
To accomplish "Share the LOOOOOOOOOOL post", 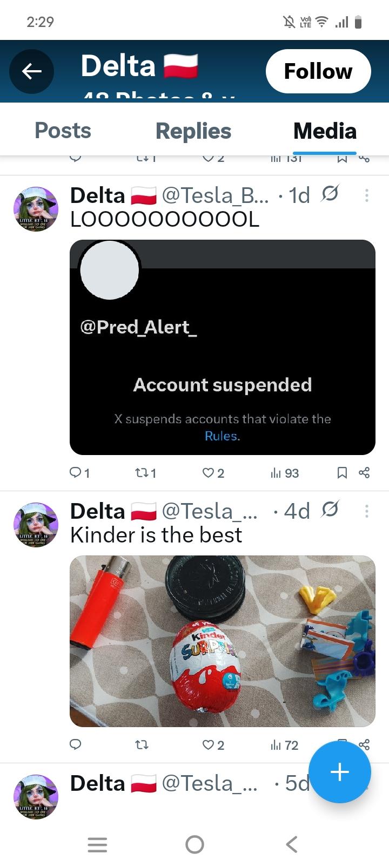I will click(364, 473).
